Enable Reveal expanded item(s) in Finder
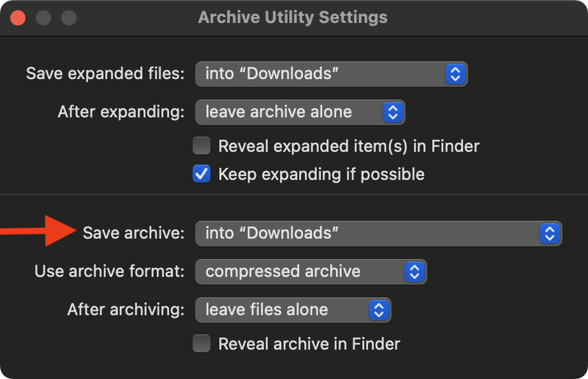Image resolution: width=588 pixels, height=379 pixels. [202, 147]
